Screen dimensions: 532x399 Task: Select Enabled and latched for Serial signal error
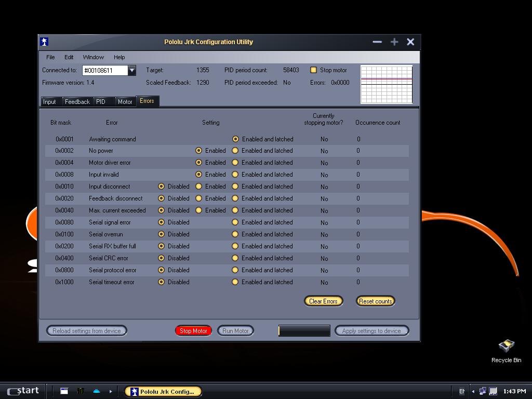(x=235, y=222)
